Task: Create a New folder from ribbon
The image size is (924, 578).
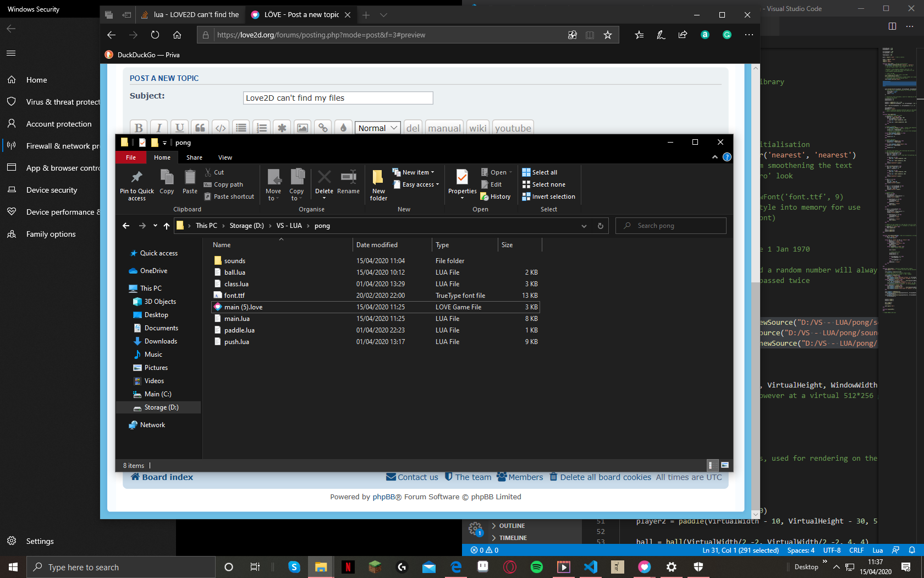Action: click(x=378, y=185)
